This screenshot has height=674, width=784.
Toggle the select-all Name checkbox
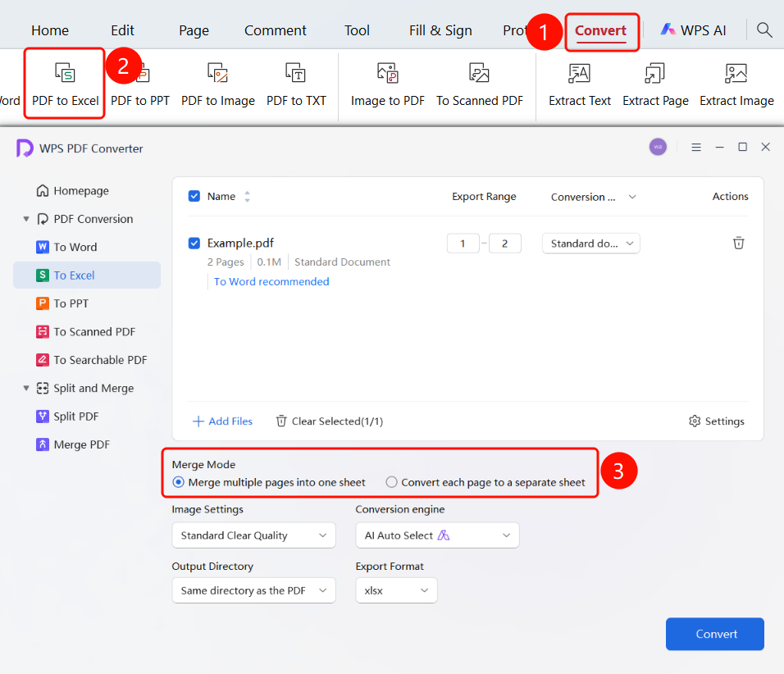(194, 196)
